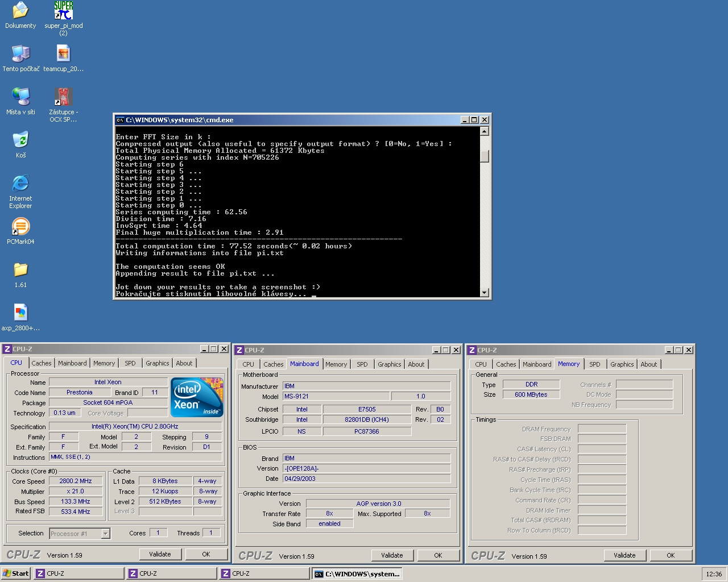728x582 pixels.
Task: Open Memory tab in left CPU-Z window
Action: click(x=104, y=363)
